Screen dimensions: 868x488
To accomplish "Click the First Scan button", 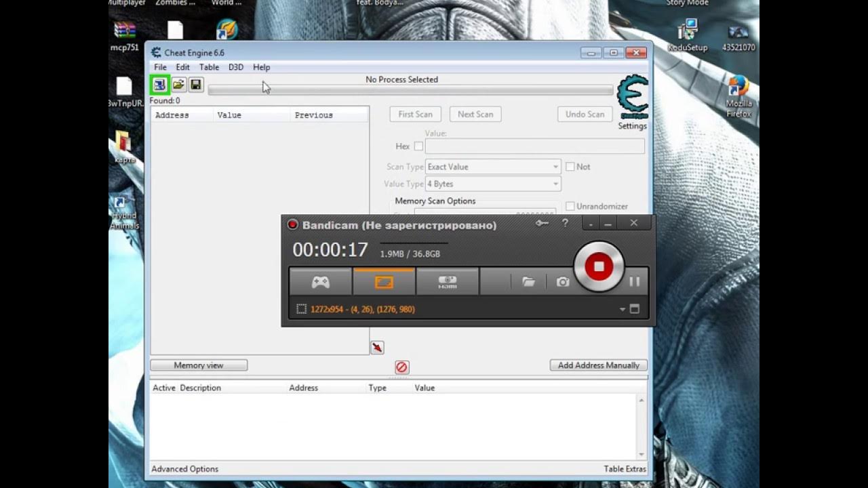I will (x=415, y=115).
